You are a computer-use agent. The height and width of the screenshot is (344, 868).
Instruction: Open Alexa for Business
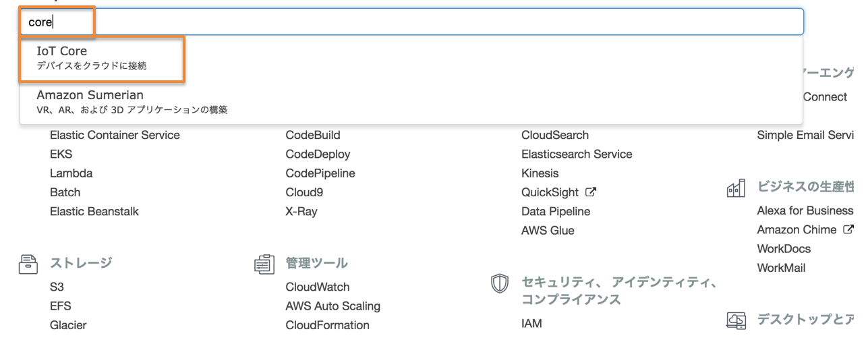[x=805, y=210]
